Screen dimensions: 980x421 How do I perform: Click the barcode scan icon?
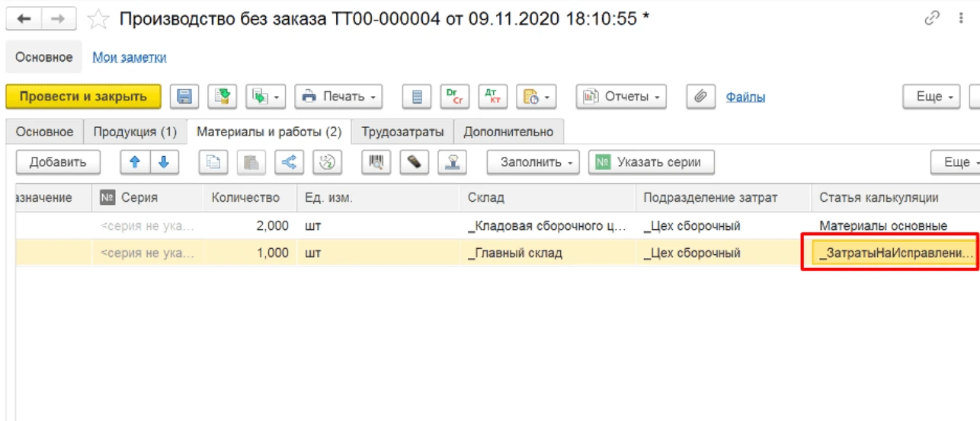[376, 162]
